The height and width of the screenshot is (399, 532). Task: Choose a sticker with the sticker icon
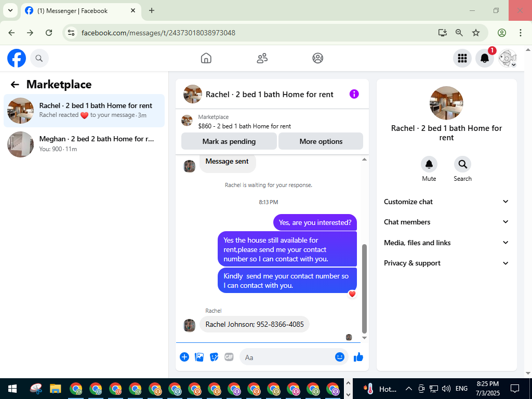point(214,357)
